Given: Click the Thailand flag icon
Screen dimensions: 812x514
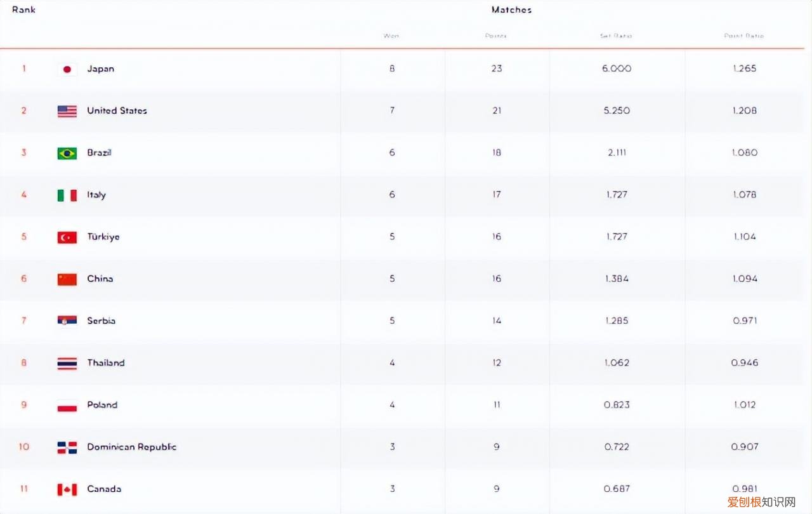Looking at the screenshot, I should 67,364.
